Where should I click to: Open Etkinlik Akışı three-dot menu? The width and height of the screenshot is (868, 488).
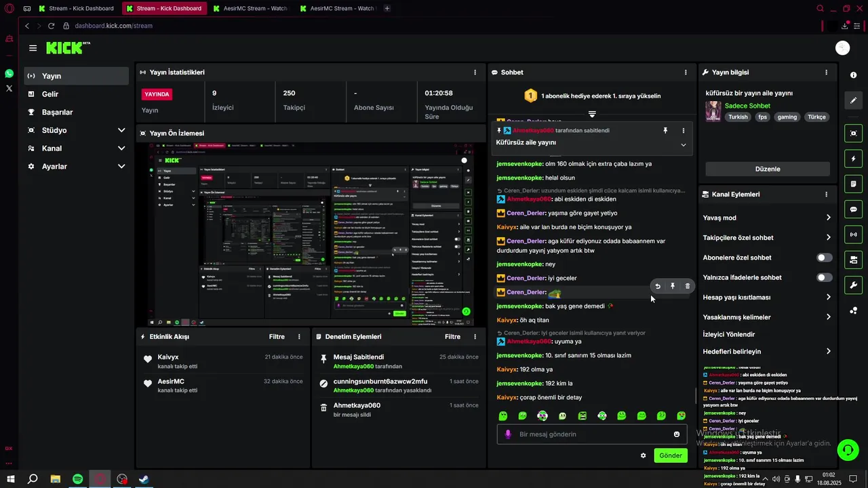pos(299,336)
